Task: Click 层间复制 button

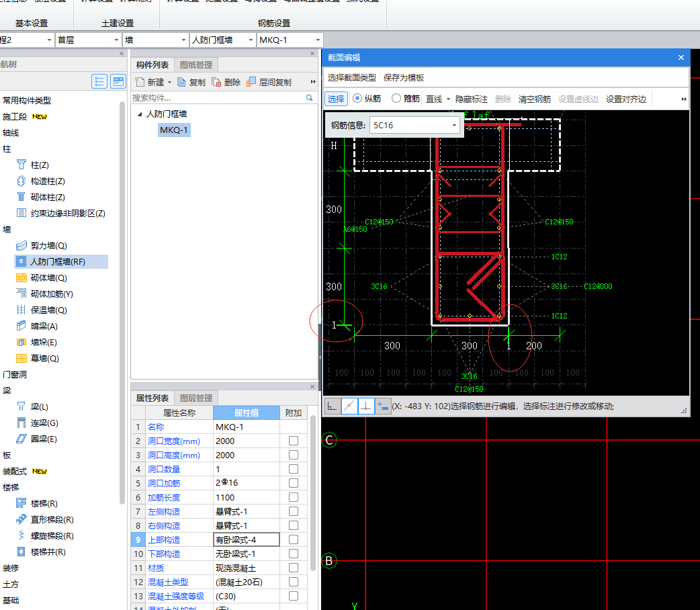Action: click(269, 82)
